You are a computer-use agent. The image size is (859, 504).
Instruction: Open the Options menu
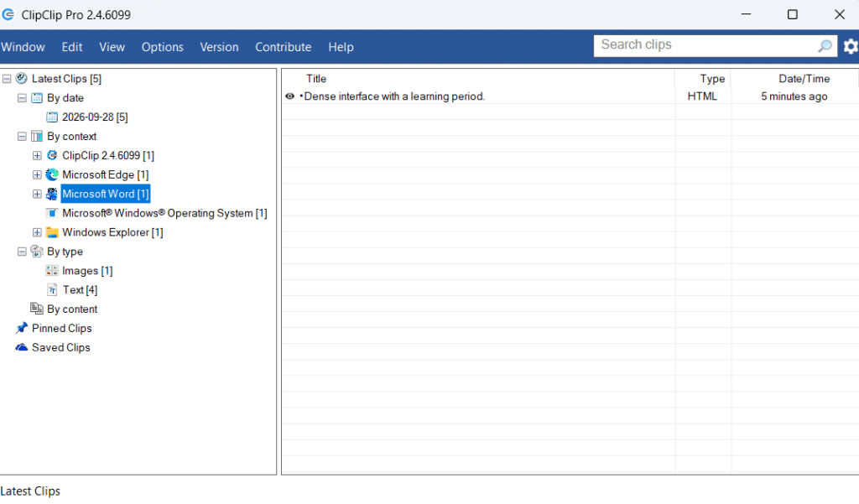pos(162,47)
